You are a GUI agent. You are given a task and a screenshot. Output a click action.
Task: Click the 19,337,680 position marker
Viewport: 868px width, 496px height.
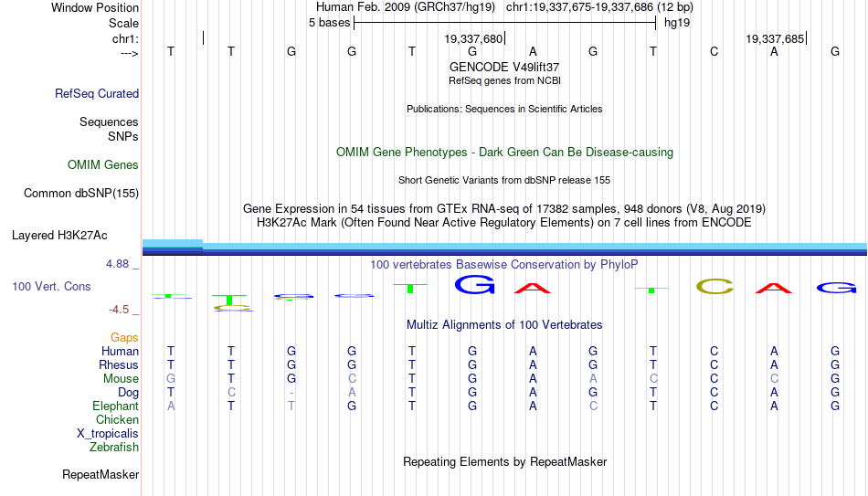[473, 38]
